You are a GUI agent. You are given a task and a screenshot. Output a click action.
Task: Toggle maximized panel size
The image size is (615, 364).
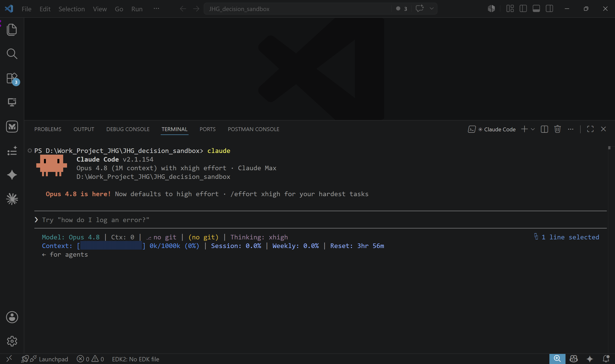[x=590, y=129]
